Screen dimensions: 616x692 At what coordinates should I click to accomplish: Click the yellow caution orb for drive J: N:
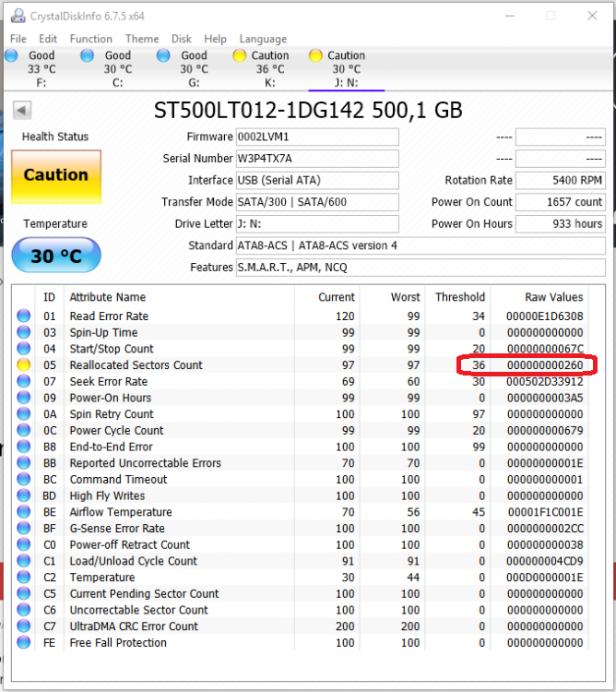(x=315, y=55)
